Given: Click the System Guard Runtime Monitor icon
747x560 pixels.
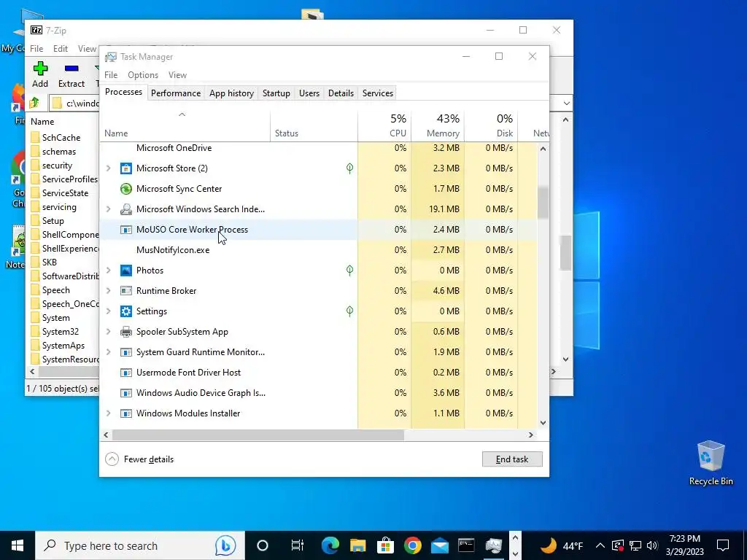Looking at the screenshot, I should pos(125,352).
